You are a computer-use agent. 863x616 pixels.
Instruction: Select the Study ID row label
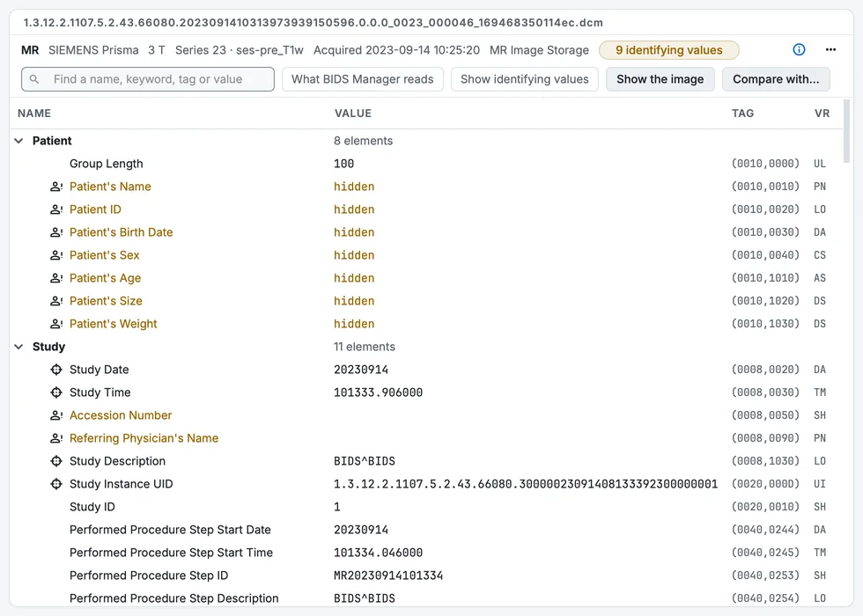coord(92,507)
